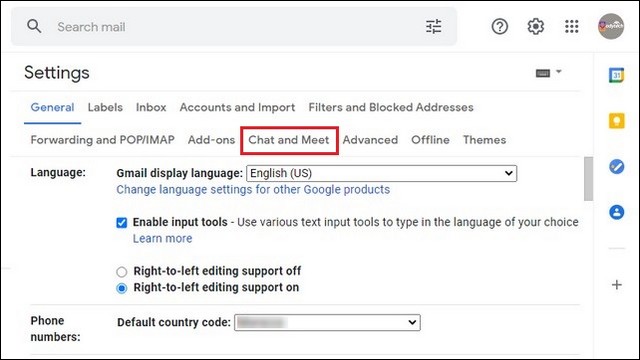Image resolution: width=640 pixels, height=360 pixels.
Task: Select Right-to-left editing support off
Action: [x=122, y=271]
